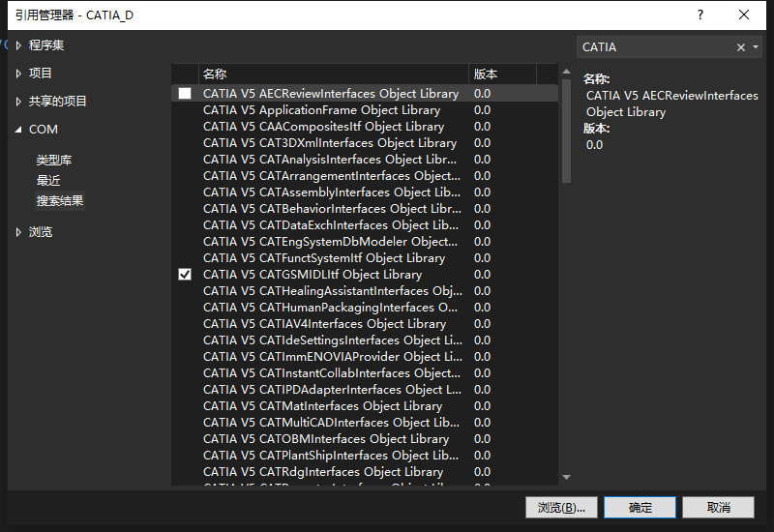Check the AECReviewInterfaces Object Library checkbox
Viewport: 774px width, 532px height.
185,93
